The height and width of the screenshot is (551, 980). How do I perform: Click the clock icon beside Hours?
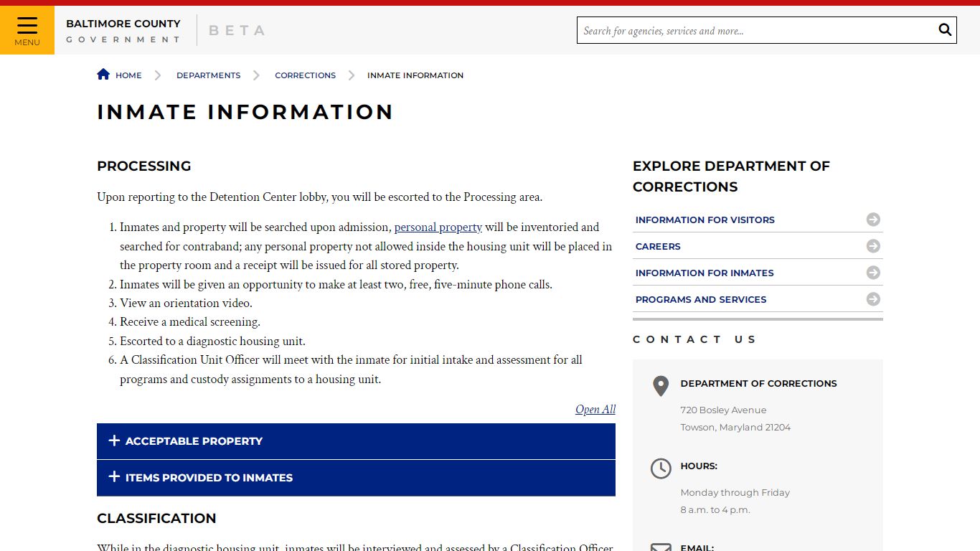[x=661, y=468]
